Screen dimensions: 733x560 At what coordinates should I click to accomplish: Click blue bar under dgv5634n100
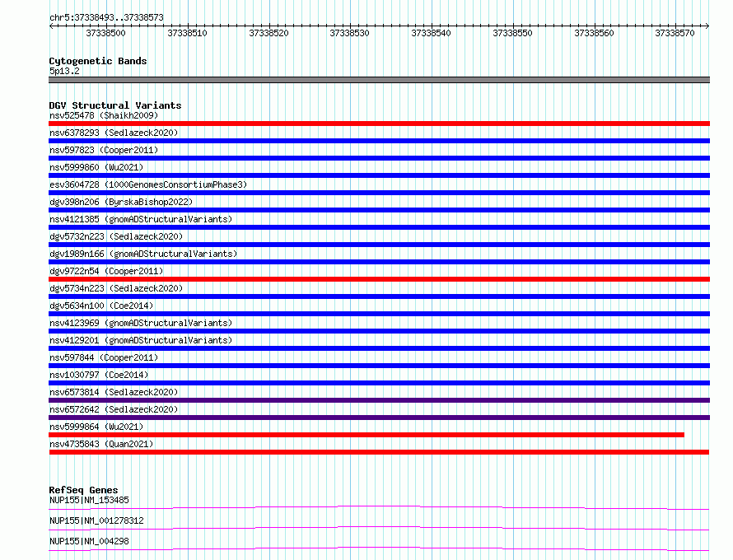coord(379,314)
